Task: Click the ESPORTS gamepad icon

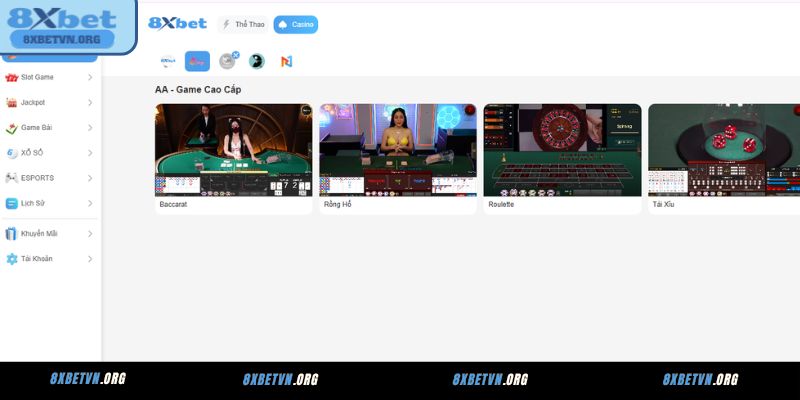Action: [x=12, y=178]
